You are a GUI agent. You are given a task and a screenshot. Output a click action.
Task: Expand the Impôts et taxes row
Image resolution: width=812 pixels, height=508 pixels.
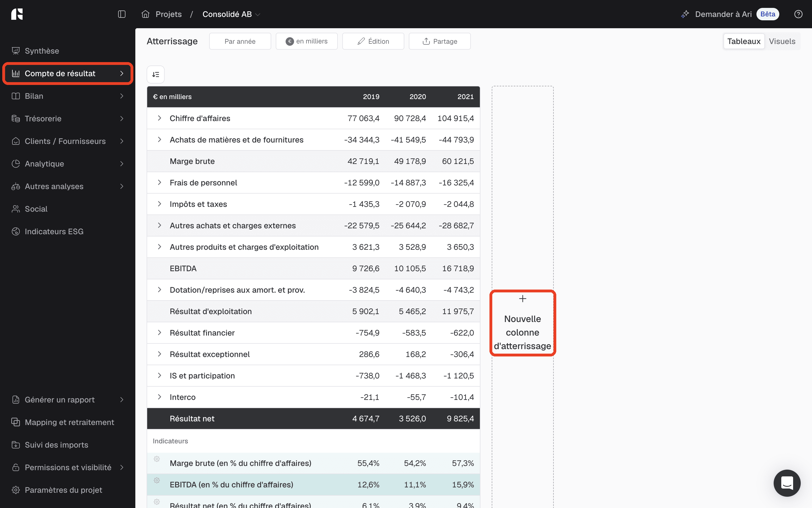point(159,204)
